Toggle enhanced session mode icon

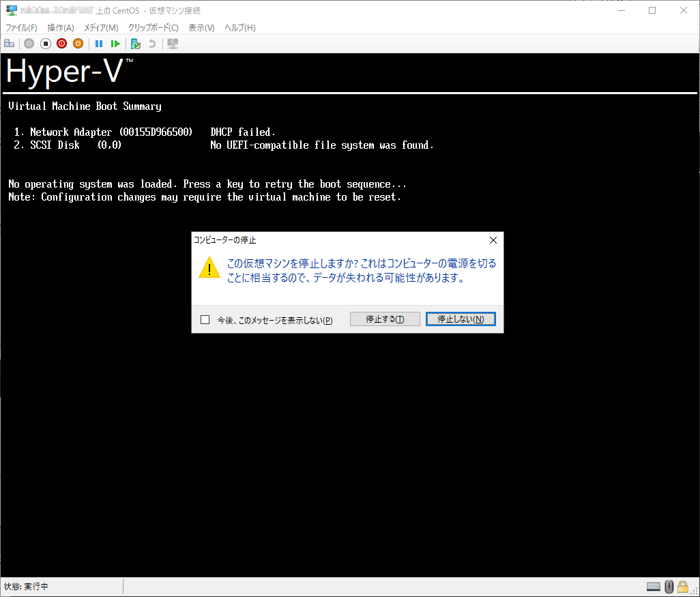tap(173, 44)
